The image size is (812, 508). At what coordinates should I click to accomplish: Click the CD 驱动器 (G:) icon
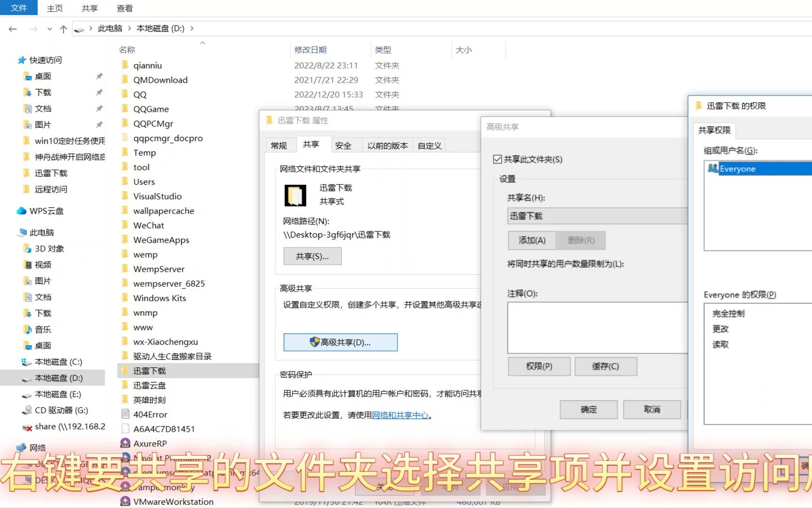pos(27,410)
